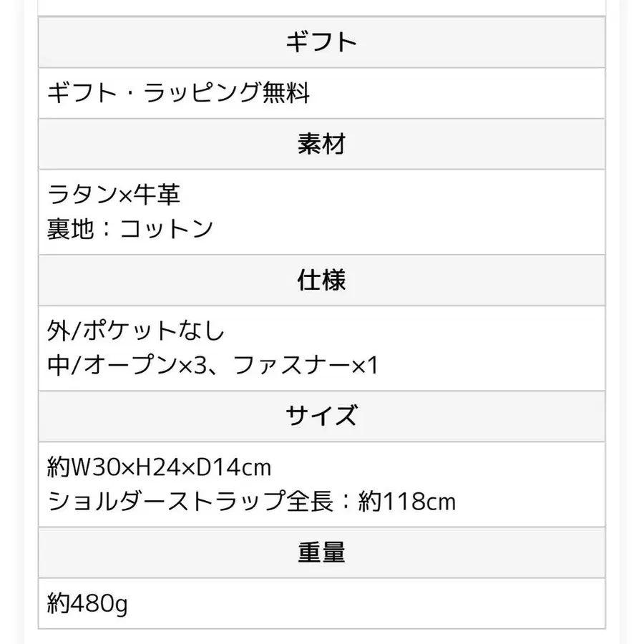
Task: Click the ファスナー×1 text
Action: point(306,365)
